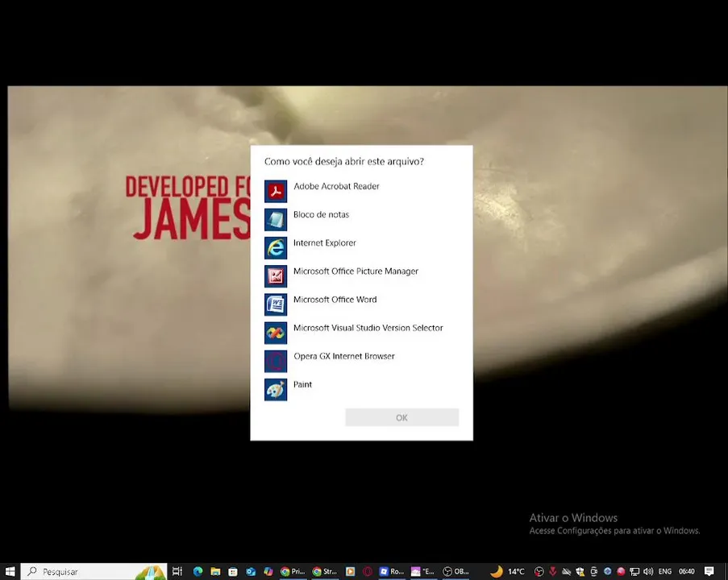
Task: Switch to the Chrome window labeled 'Pri...'
Action: tap(293, 571)
